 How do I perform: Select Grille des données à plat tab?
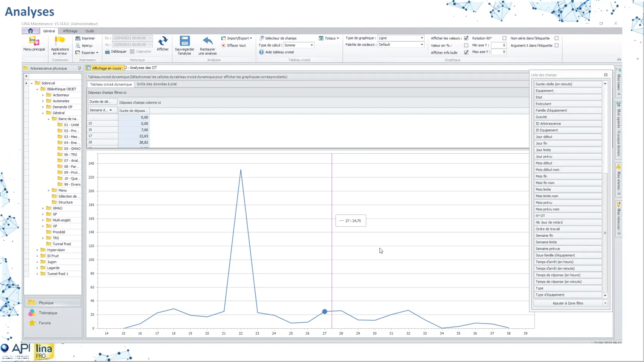(x=157, y=84)
